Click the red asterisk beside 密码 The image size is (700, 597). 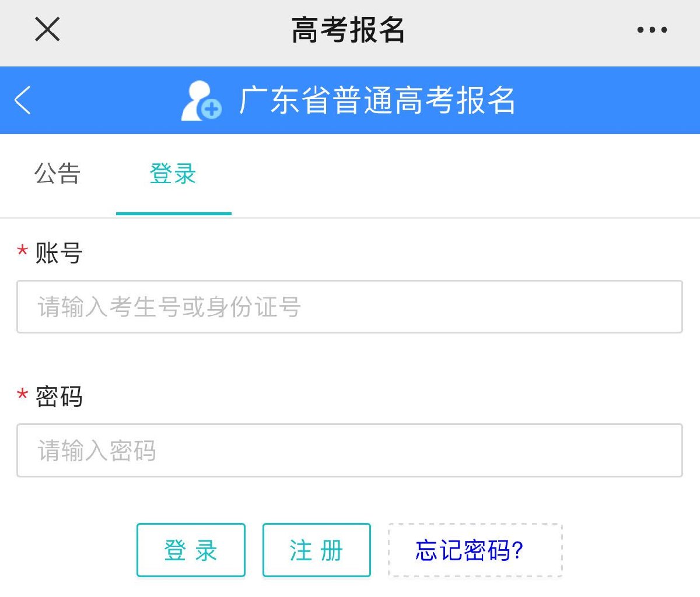point(23,395)
